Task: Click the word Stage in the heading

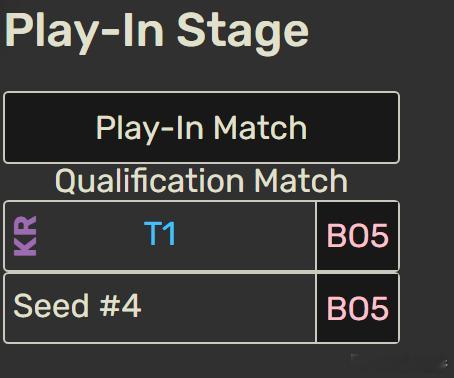Action: click(243, 32)
